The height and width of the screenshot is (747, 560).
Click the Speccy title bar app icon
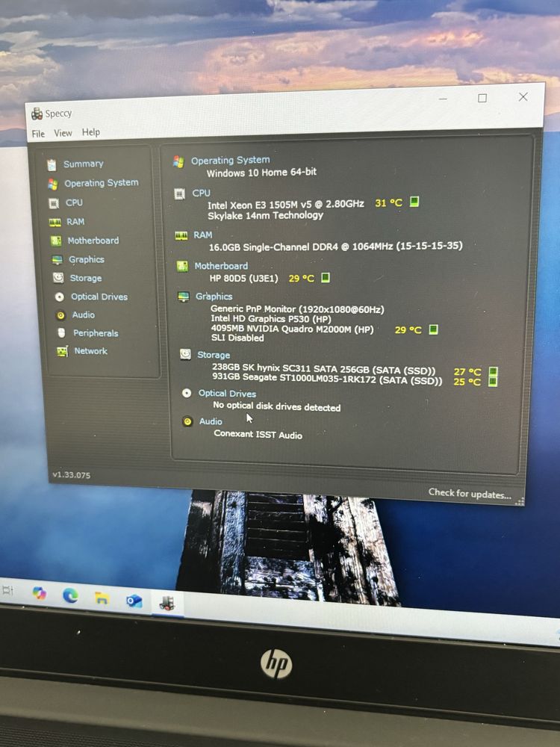point(37,114)
